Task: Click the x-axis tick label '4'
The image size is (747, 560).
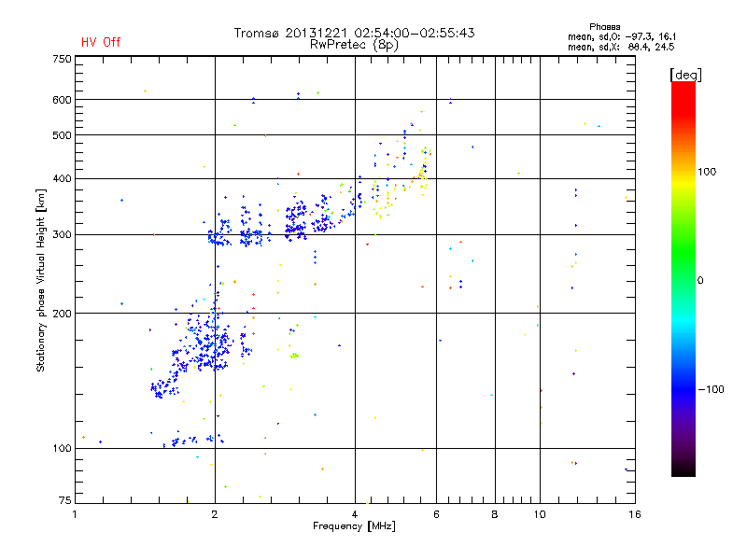Action: 355,514
